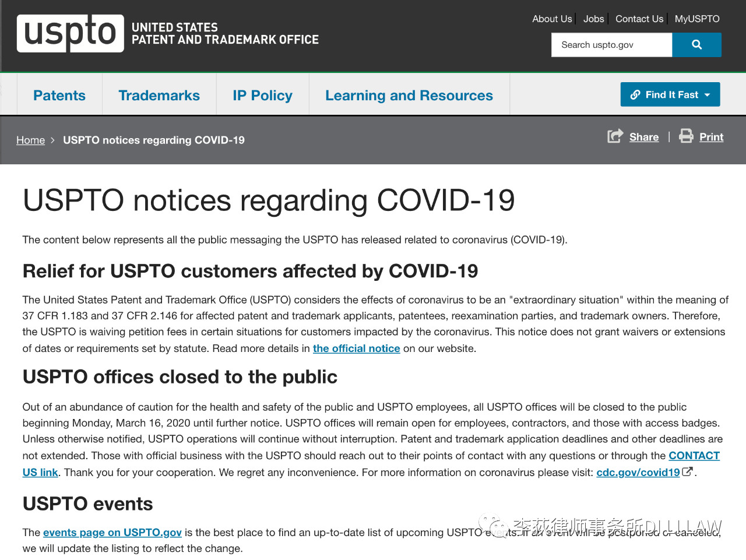Open the events page on USPTO.gov link
The image size is (746, 560).
[112, 532]
